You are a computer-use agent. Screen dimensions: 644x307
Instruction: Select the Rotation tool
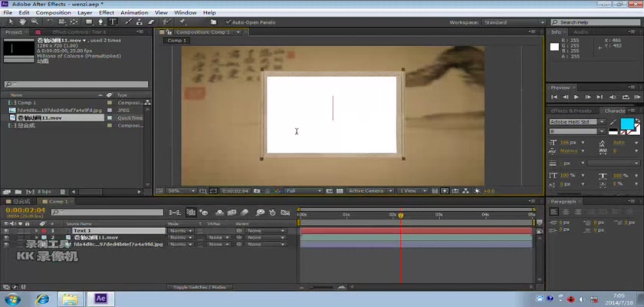[x=50, y=22]
